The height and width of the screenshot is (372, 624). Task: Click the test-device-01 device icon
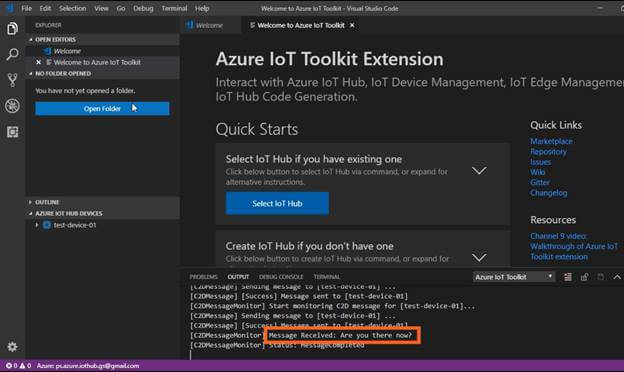[47, 225]
